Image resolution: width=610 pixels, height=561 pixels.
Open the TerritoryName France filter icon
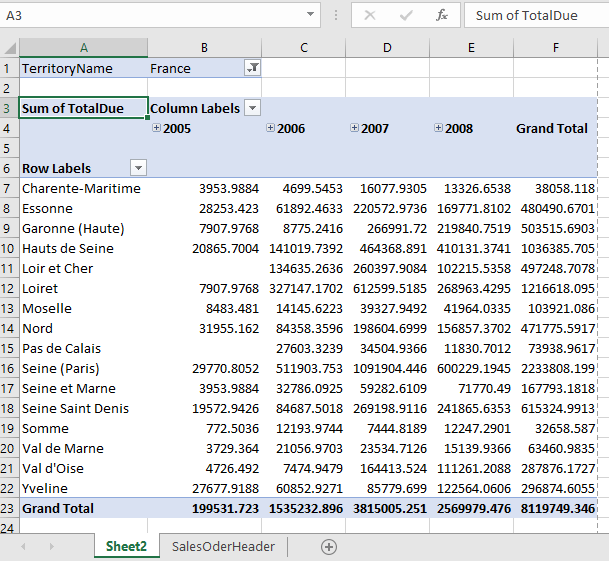point(252,68)
